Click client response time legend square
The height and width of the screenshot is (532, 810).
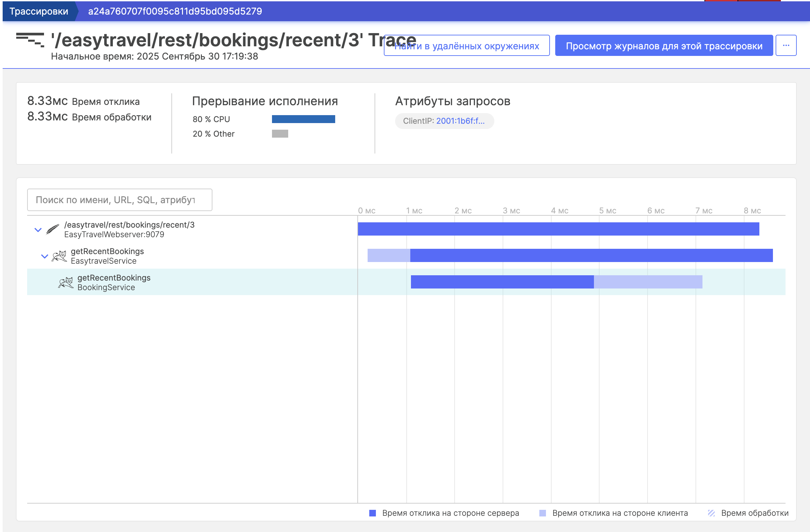pos(543,513)
